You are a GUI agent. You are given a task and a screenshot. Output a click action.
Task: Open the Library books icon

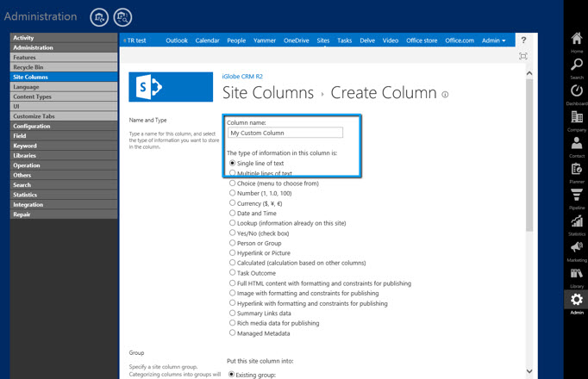577,273
